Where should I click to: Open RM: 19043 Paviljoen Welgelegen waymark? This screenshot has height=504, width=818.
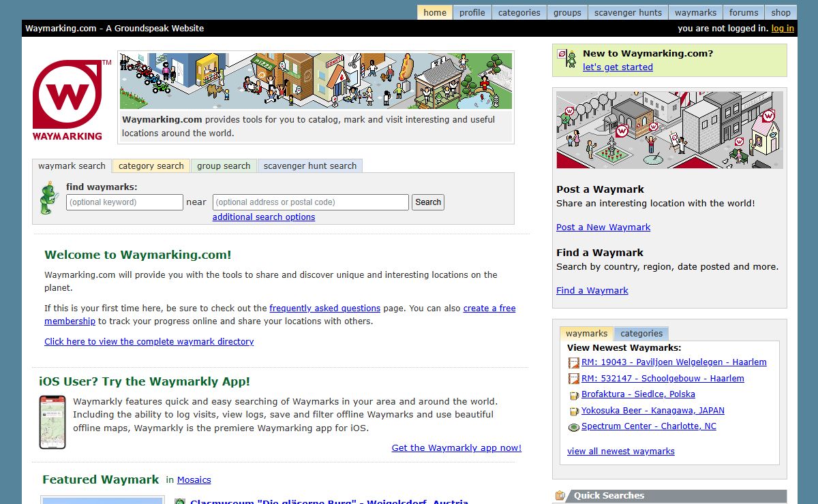(x=674, y=362)
